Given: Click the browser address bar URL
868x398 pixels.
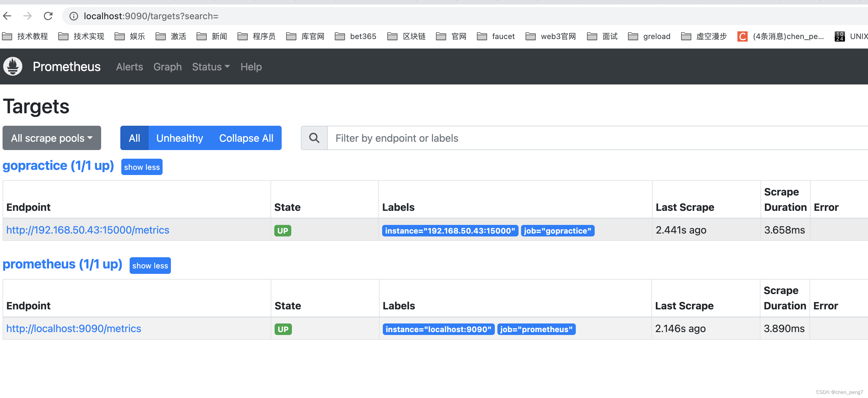Looking at the screenshot, I should [x=151, y=16].
